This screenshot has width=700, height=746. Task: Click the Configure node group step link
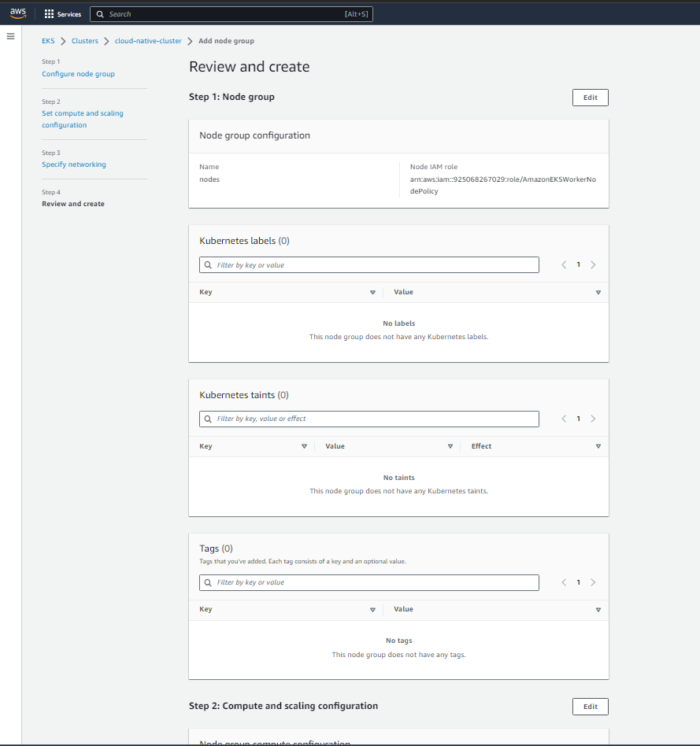(78, 73)
